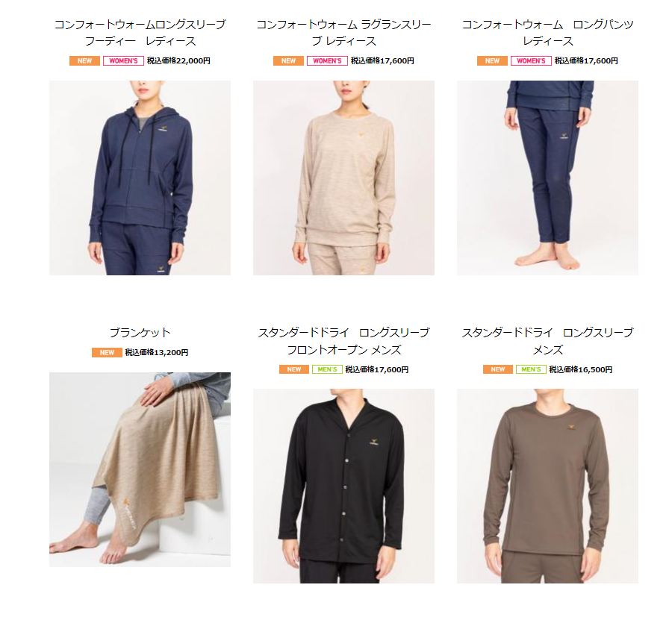Click MEN'S badge on the front-open shirt
Screen dimensions: 672x626
(327, 369)
